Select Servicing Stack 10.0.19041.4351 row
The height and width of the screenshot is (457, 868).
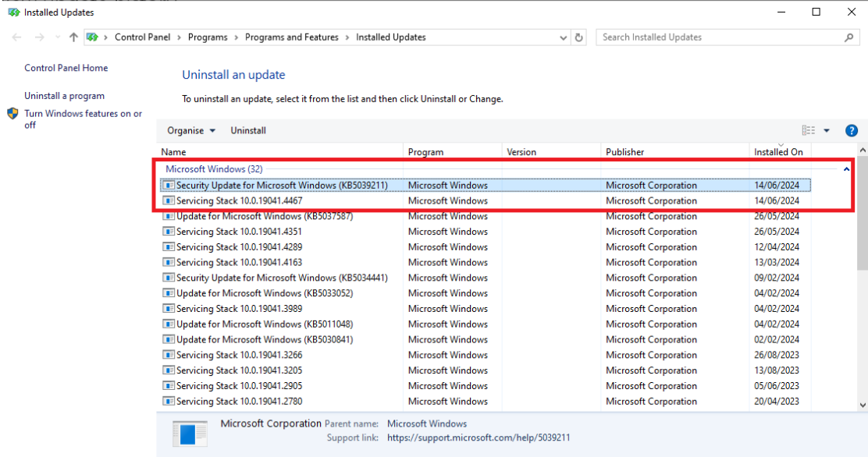(x=486, y=232)
